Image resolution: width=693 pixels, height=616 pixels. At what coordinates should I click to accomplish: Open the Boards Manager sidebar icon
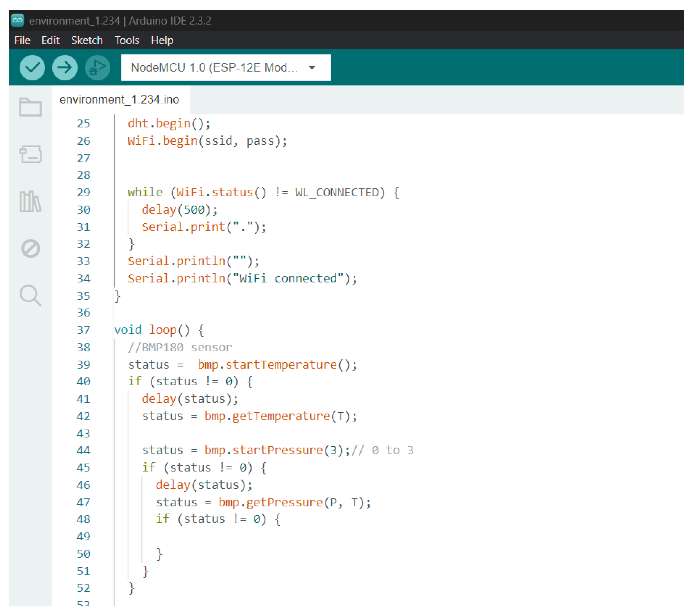[31, 154]
